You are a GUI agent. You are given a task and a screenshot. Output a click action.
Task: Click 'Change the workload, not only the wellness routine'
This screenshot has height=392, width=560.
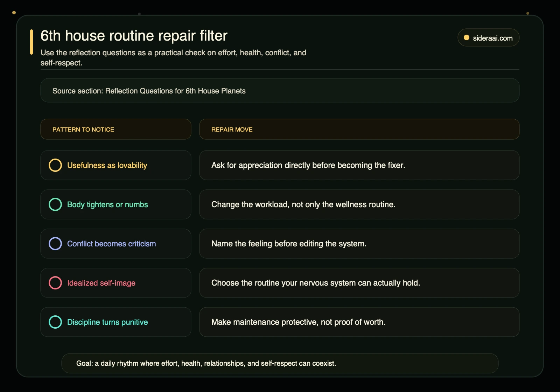click(303, 204)
